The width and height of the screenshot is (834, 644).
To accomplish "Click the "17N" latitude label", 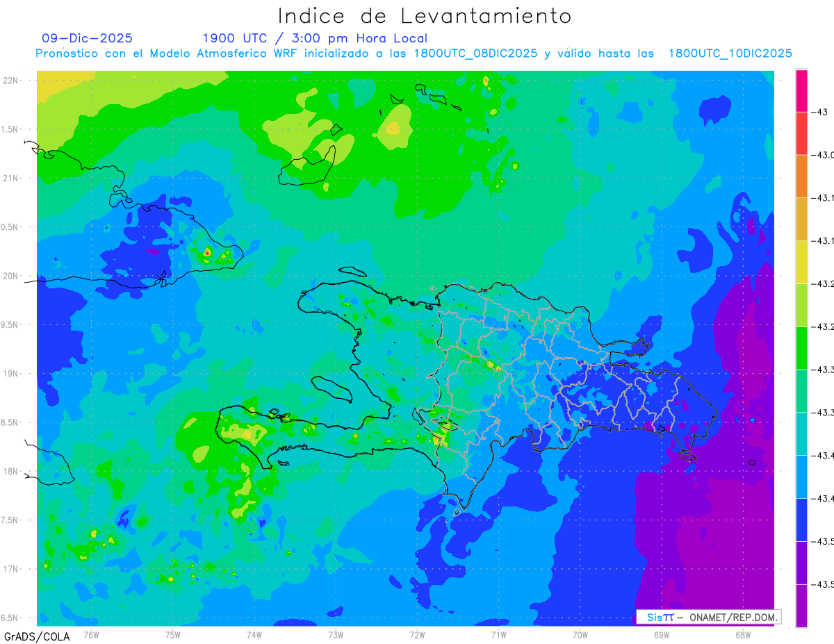I will 12,569.
